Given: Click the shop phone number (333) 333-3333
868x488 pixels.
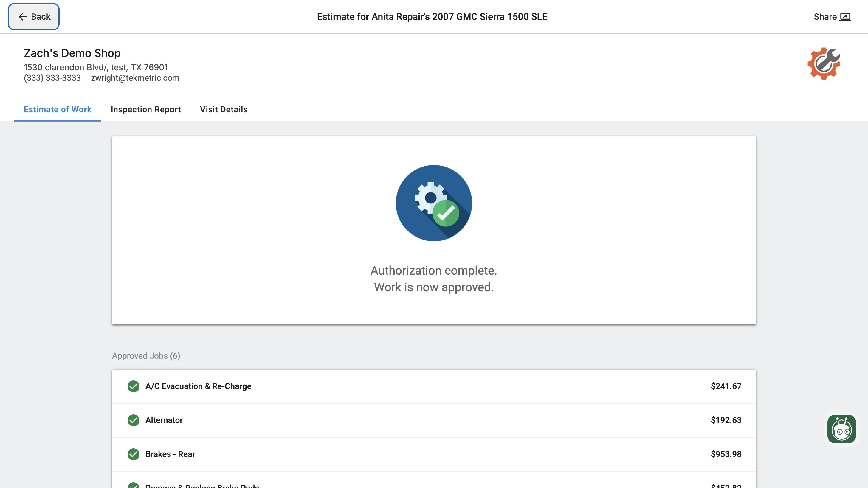Looking at the screenshot, I should [52, 78].
